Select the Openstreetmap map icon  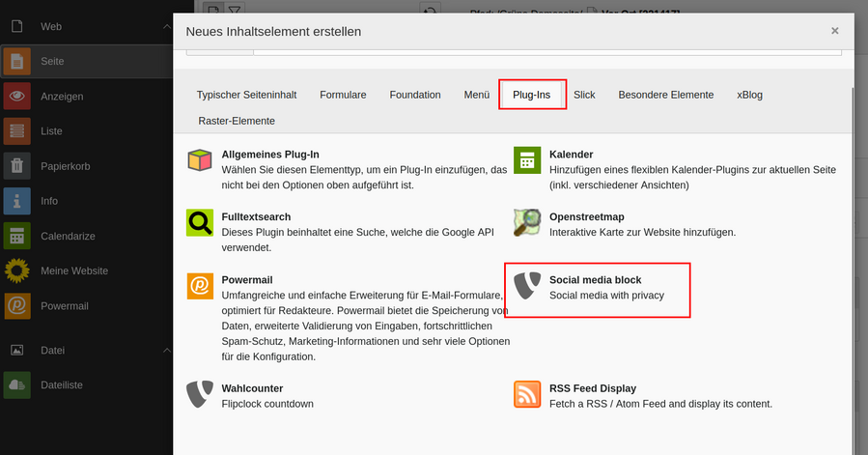point(527,223)
